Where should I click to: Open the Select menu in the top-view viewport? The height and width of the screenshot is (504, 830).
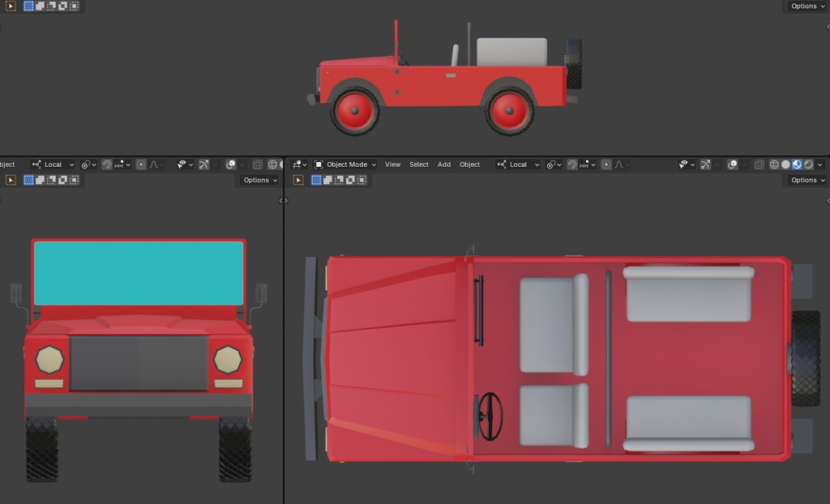click(419, 164)
